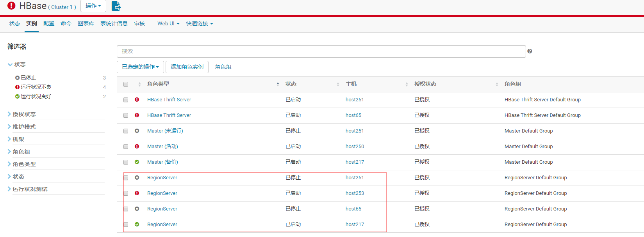644x237 pixels.
Task: Open the 已选定的操作 dropdown
Action: pyautogui.click(x=140, y=67)
